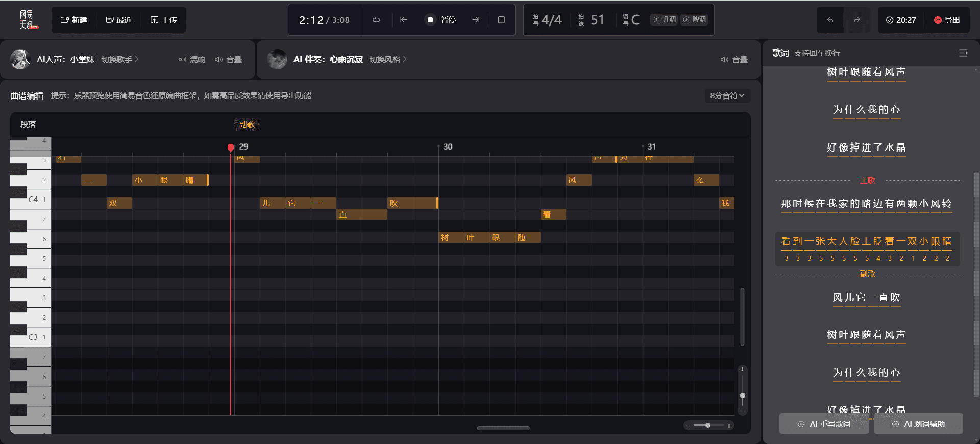
Task: Open the 最近 recent projects list
Action: 119,20
